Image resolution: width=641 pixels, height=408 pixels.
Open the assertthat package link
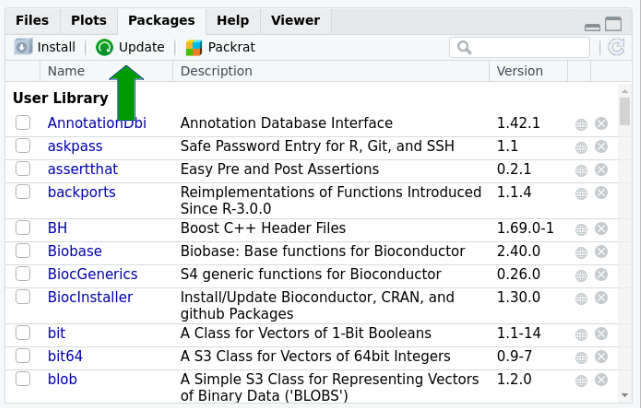[x=83, y=169]
